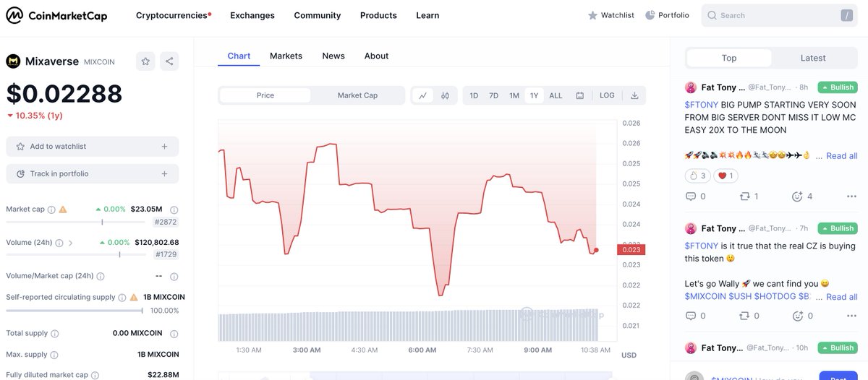The width and height of the screenshot is (868, 380).
Task: Switch to the News tab
Action: (x=333, y=56)
